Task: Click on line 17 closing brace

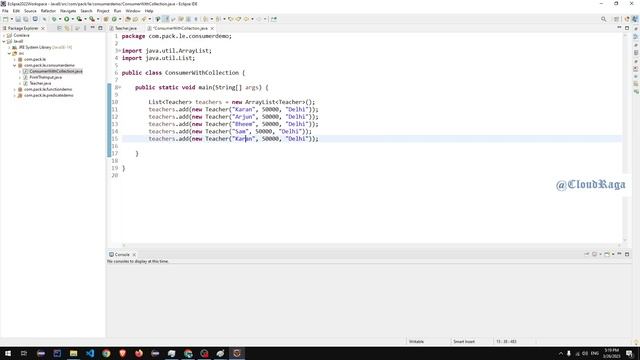Action: tap(137, 153)
